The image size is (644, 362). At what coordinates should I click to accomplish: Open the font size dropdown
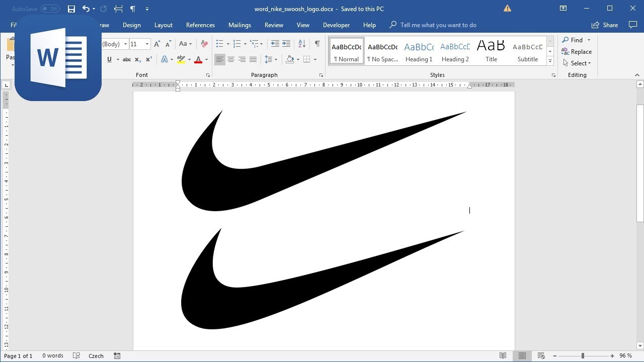[x=147, y=44]
